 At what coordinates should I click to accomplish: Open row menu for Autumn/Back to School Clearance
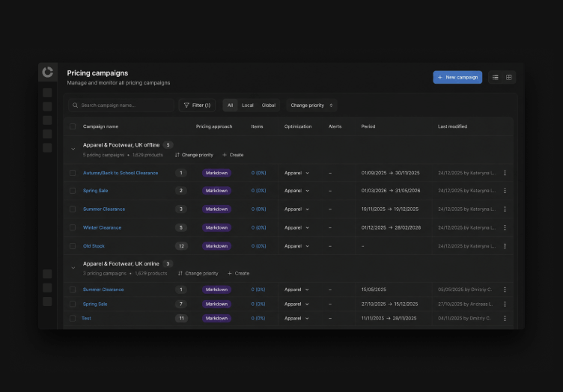tap(505, 173)
